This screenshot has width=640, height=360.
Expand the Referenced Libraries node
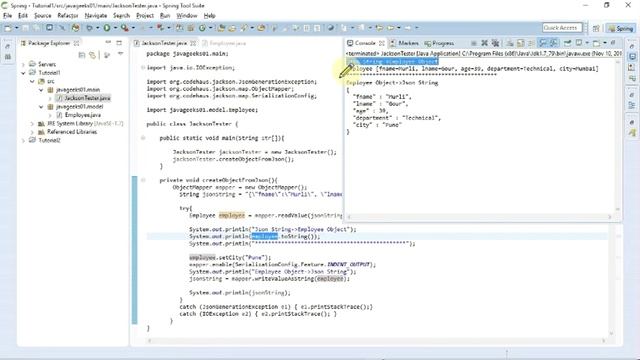(x=32, y=132)
